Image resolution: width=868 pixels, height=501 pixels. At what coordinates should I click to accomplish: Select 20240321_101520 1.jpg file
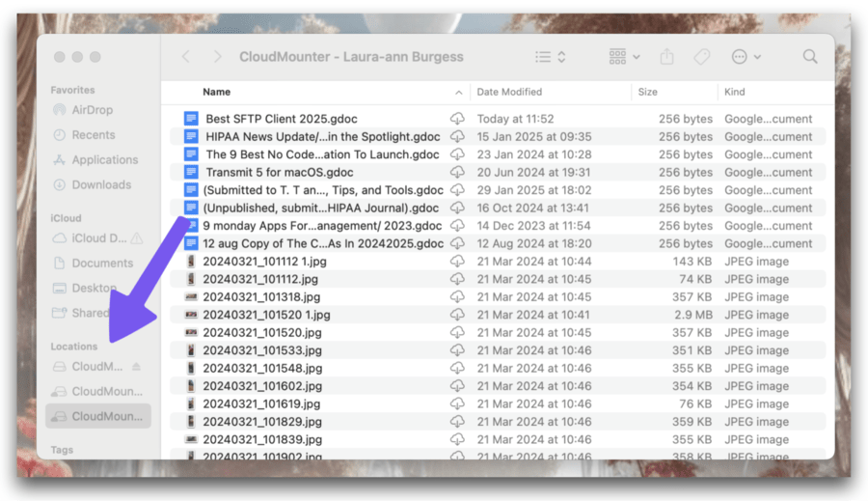pos(266,315)
